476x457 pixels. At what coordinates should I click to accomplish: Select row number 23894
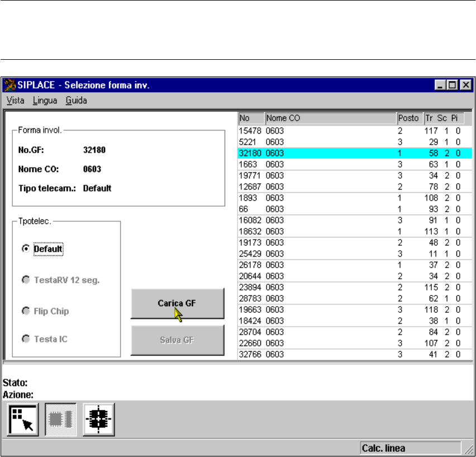pyautogui.click(x=355, y=287)
